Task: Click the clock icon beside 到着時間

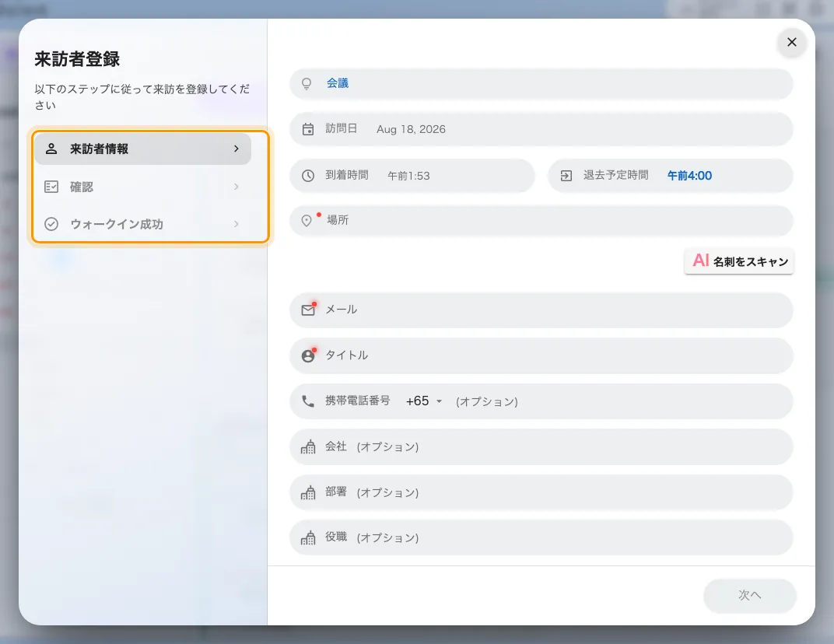Action: (308, 176)
